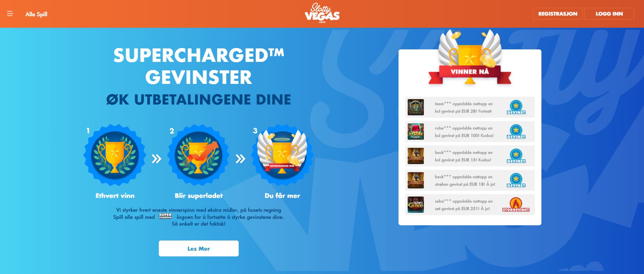Select the step 1 trophy badge

(115, 155)
